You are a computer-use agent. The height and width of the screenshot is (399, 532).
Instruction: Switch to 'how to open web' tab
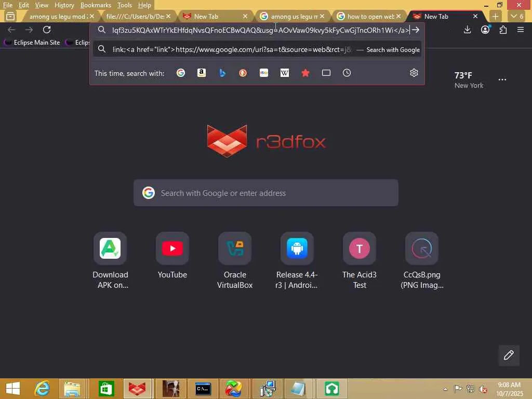pos(370,16)
